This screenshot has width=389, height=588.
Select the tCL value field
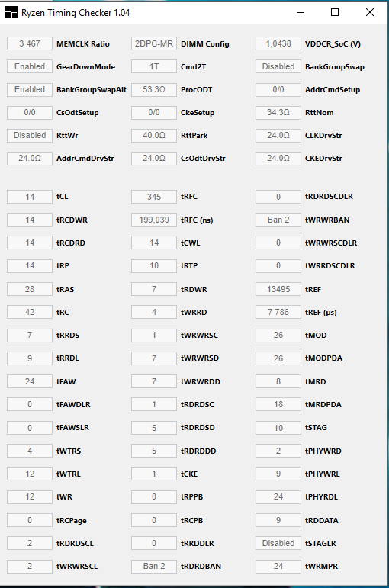pos(30,197)
